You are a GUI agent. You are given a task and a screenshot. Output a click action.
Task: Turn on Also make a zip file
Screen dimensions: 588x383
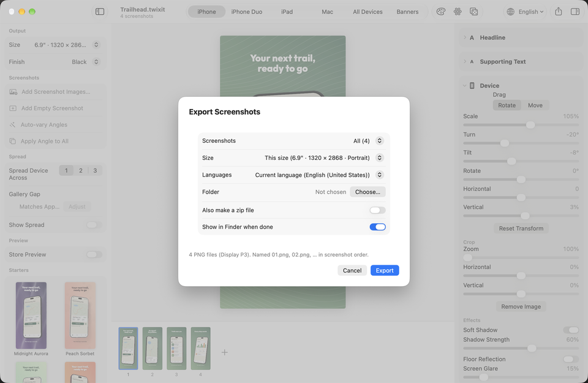click(377, 210)
